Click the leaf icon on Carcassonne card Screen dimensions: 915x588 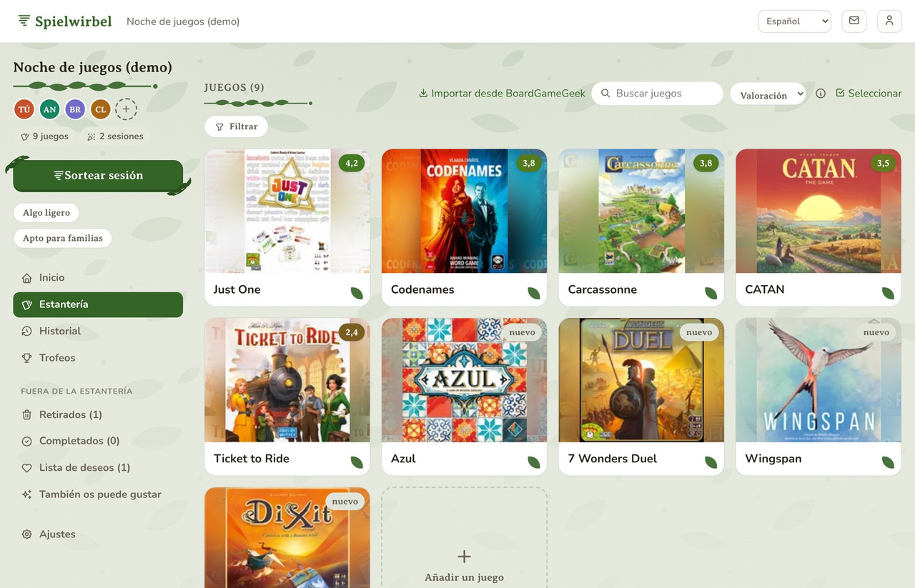[711, 293]
